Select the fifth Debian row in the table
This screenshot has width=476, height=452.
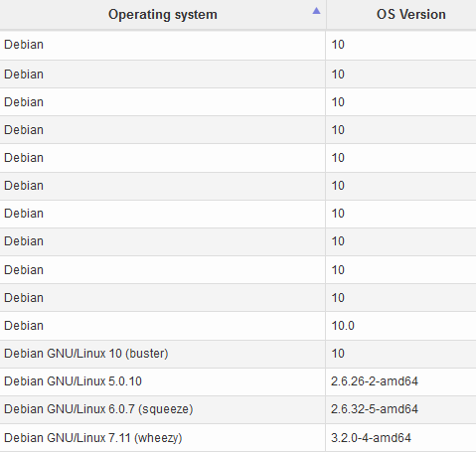click(238, 158)
